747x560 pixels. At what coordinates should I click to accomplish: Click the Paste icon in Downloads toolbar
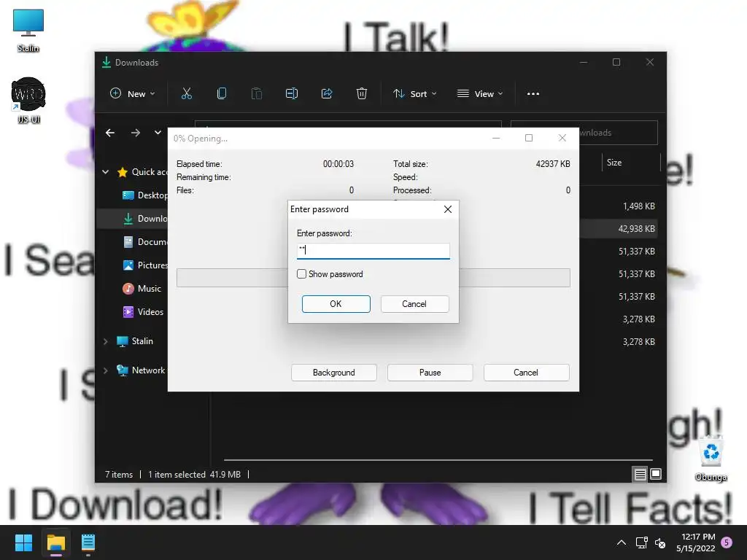click(x=256, y=93)
